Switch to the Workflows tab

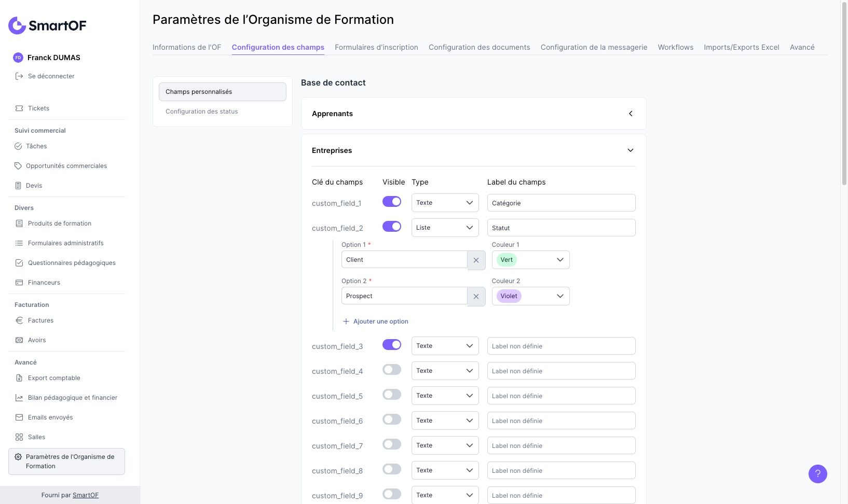coord(675,47)
